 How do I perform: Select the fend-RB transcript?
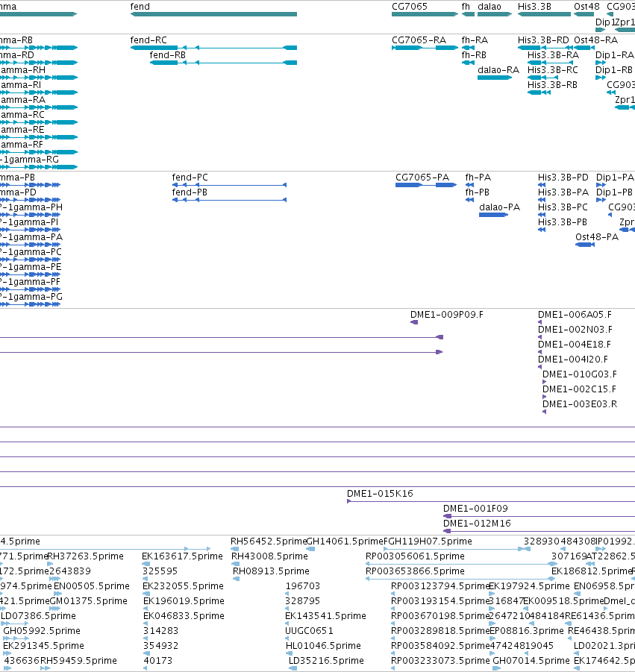coord(223,63)
